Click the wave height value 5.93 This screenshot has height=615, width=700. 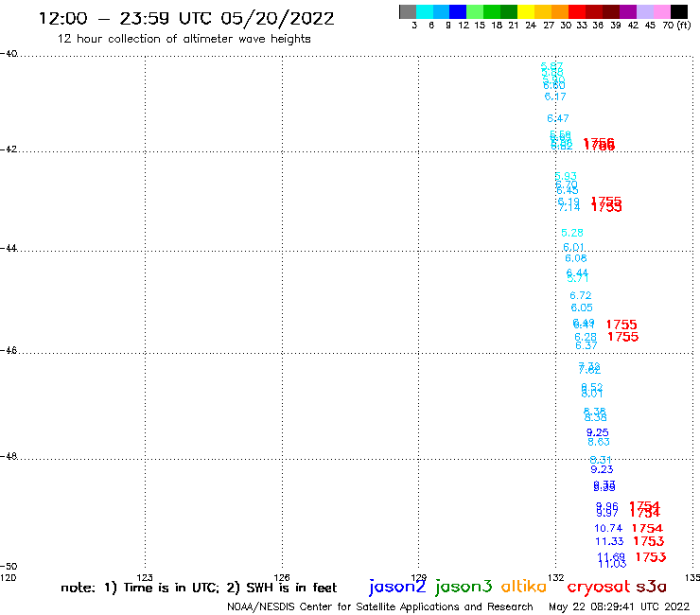[x=566, y=176]
